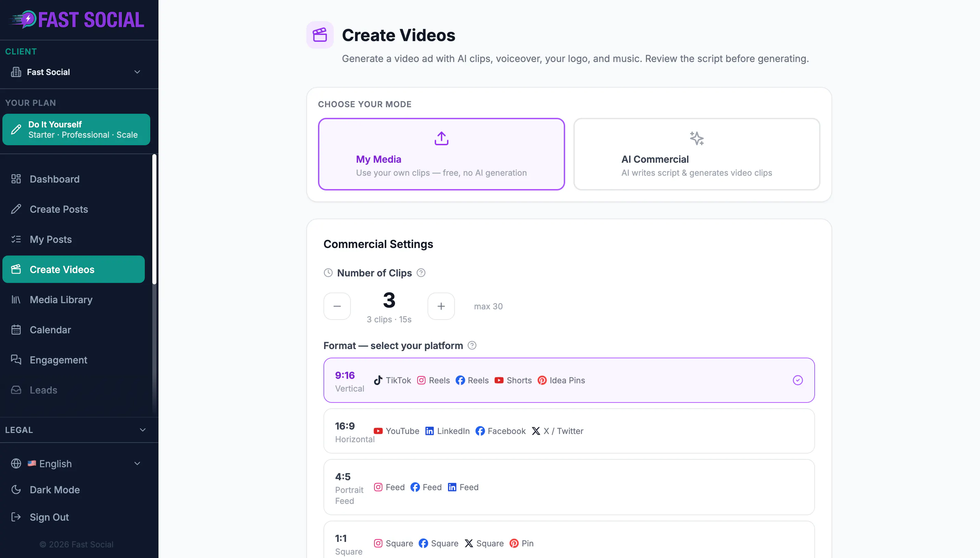Click the Engagement chat bubbles icon

(16, 360)
